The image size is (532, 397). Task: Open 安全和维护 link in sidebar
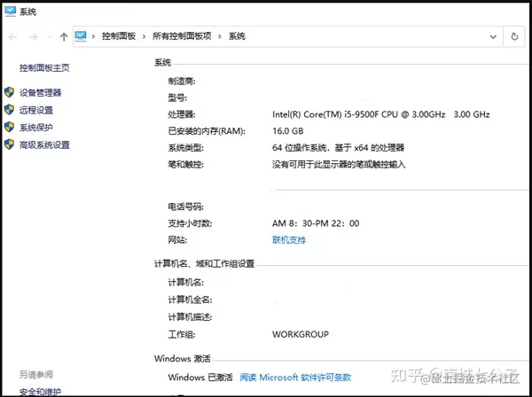pyautogui.click(x=41, y=393)
